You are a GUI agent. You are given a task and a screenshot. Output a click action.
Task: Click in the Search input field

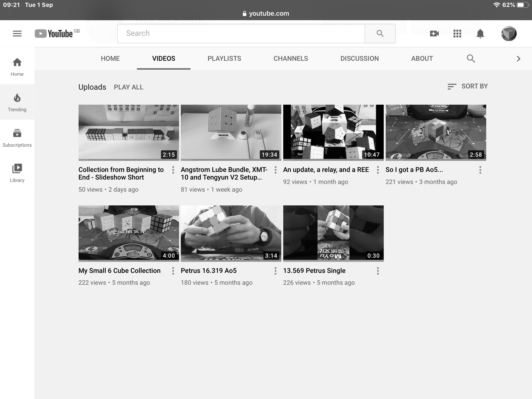(241, 33)
